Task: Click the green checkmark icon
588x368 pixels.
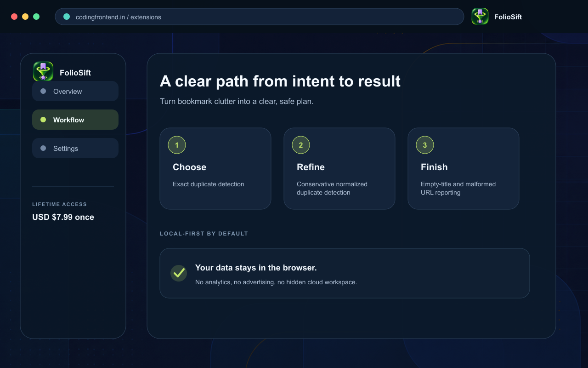Action: tap(179, 273)
